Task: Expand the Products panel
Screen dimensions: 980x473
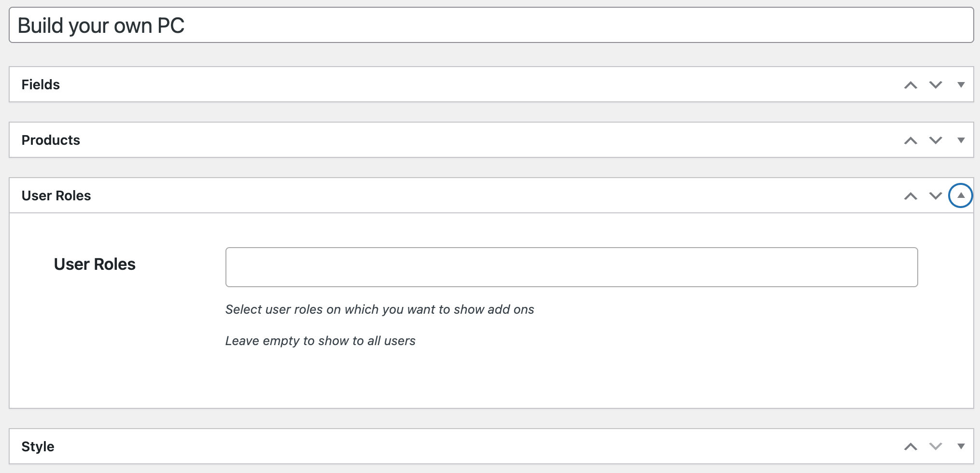Action: [961, 140]
